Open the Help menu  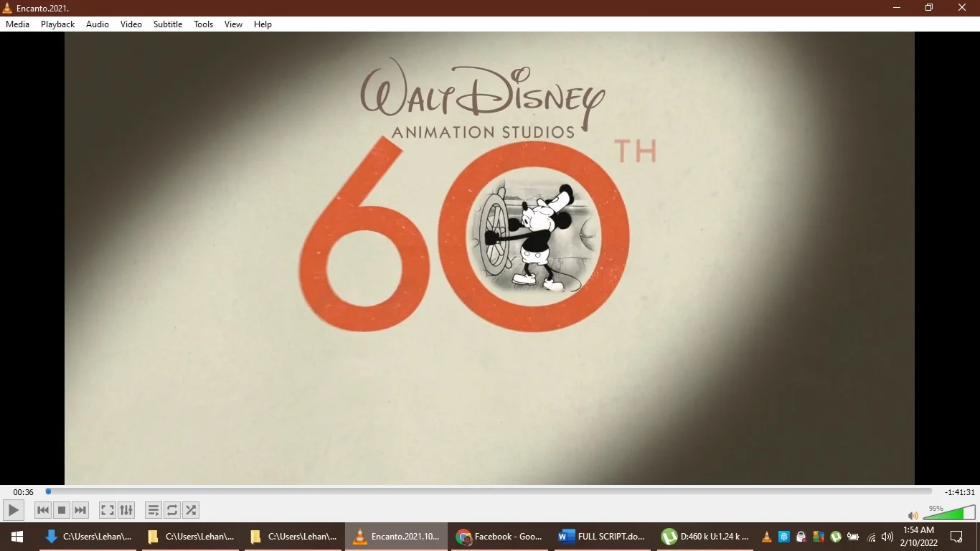[x=263, y=24]
